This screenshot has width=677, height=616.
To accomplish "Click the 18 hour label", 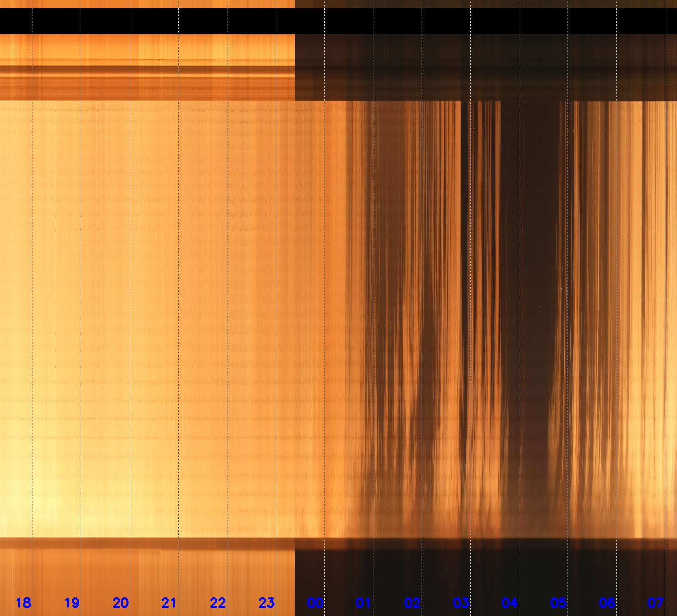I will click(23, 603).
